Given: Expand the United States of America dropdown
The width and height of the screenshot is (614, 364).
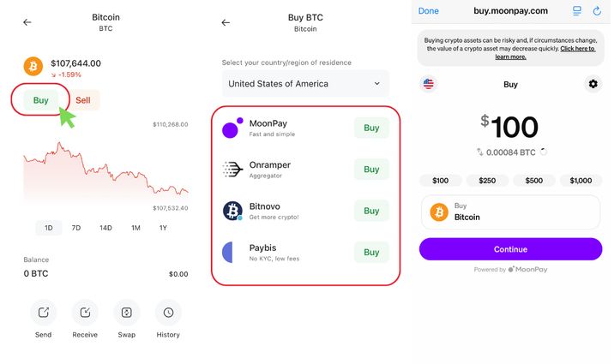Looking at the screenshot, I should pos(305,84).
